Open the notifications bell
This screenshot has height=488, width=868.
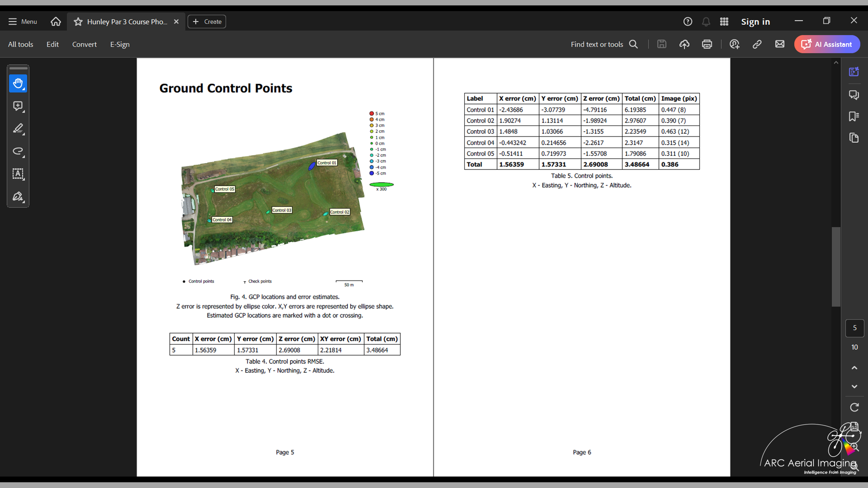click(x=706, y=22)
